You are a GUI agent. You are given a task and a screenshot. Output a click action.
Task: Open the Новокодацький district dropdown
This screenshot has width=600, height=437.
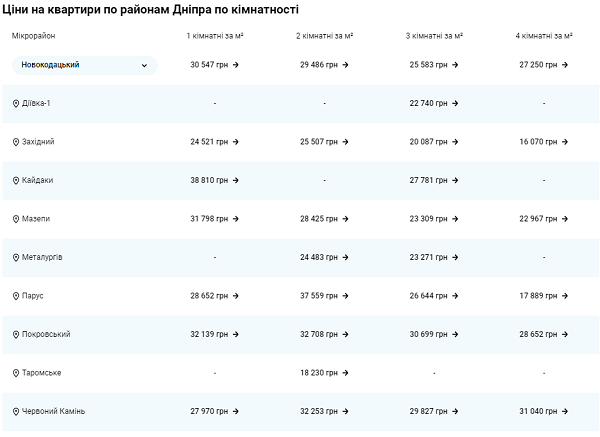coord(84,65)
